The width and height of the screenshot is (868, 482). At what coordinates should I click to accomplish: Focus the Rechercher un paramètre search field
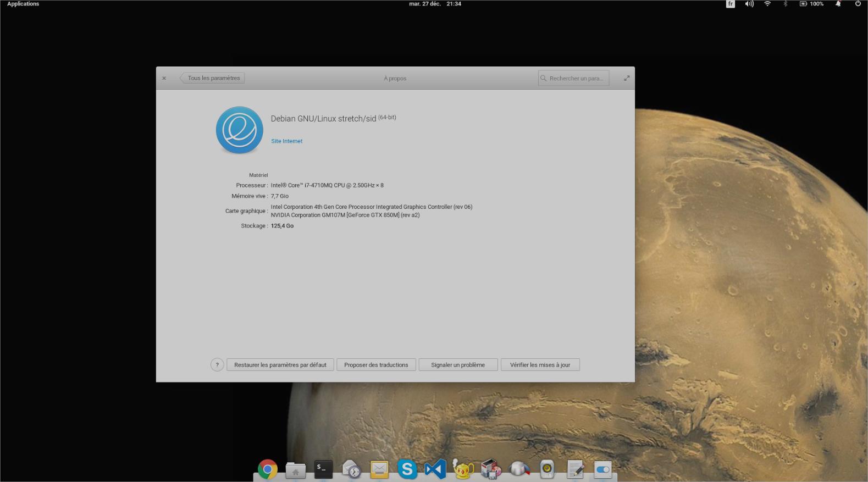point(573,78)
